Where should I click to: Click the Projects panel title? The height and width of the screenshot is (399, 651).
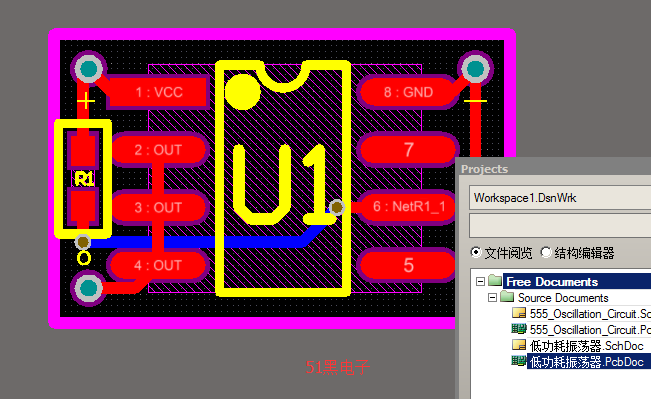(x=485, y=169)
